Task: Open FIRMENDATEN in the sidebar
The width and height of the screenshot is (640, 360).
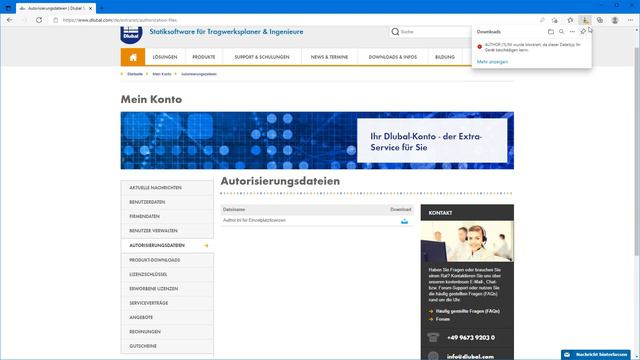Action: pyautogui.click(x=167, y=216)
